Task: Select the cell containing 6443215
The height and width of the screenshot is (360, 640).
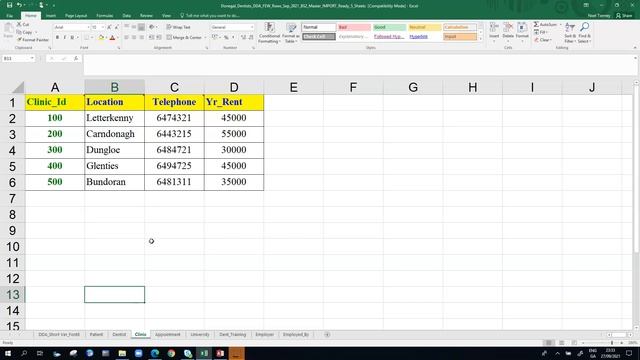Action: [x=174, y=134]
